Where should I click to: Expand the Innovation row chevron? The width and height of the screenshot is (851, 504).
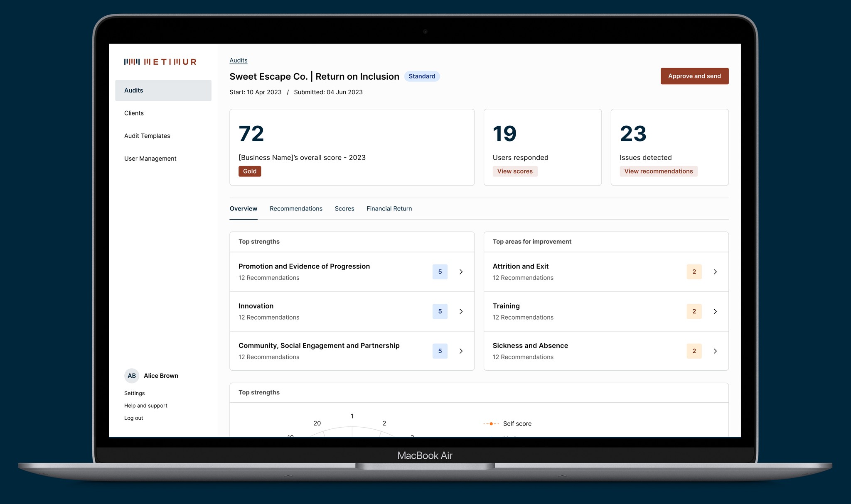461,311
